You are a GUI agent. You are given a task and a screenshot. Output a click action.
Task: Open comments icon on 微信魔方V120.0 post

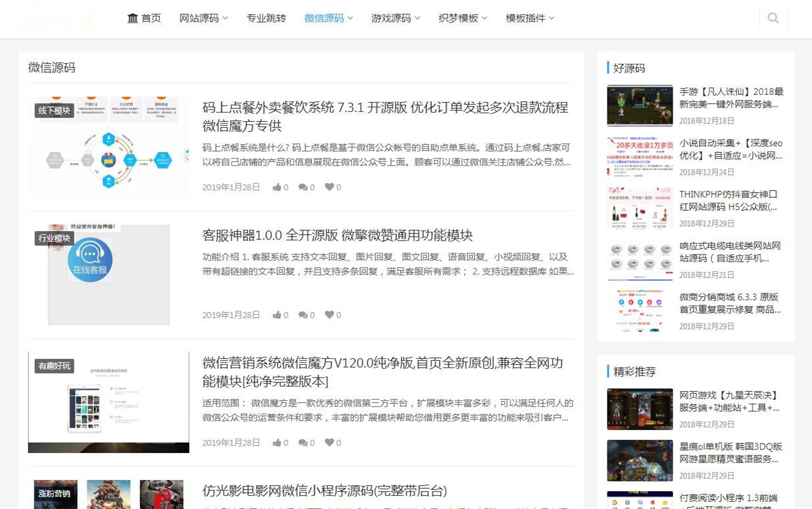click(303, 442)
